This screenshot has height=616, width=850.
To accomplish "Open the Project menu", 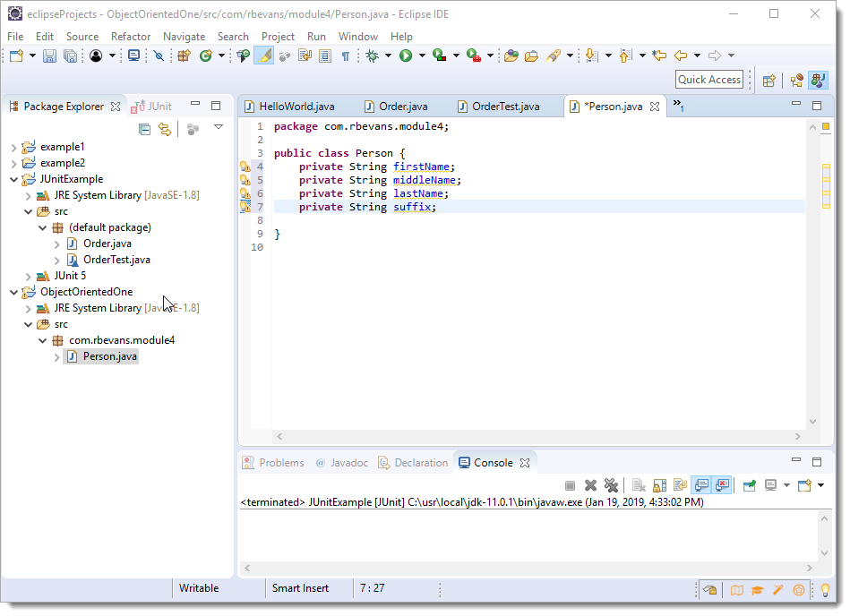I will [x=278, y=37].
